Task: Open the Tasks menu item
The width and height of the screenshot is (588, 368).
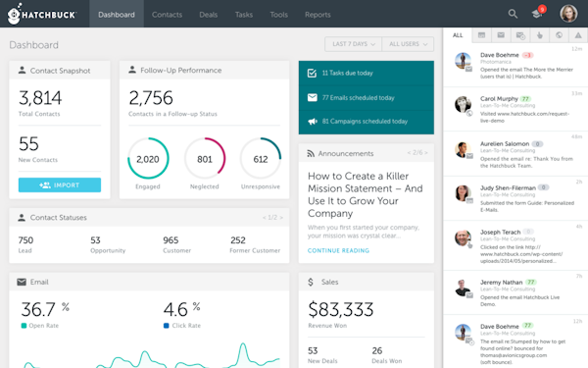Action: [x=244, y=15]
